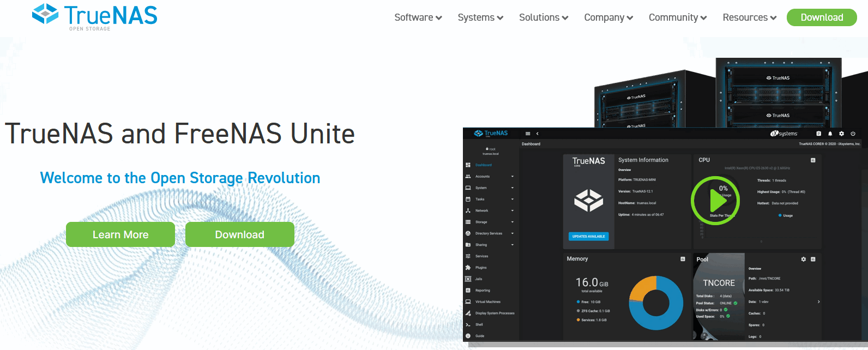Open the Jails icon in the sidebar

(x=468, y=279)
